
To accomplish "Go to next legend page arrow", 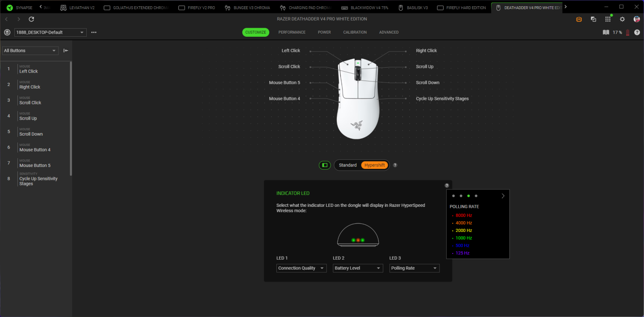I will coord(503,196).
